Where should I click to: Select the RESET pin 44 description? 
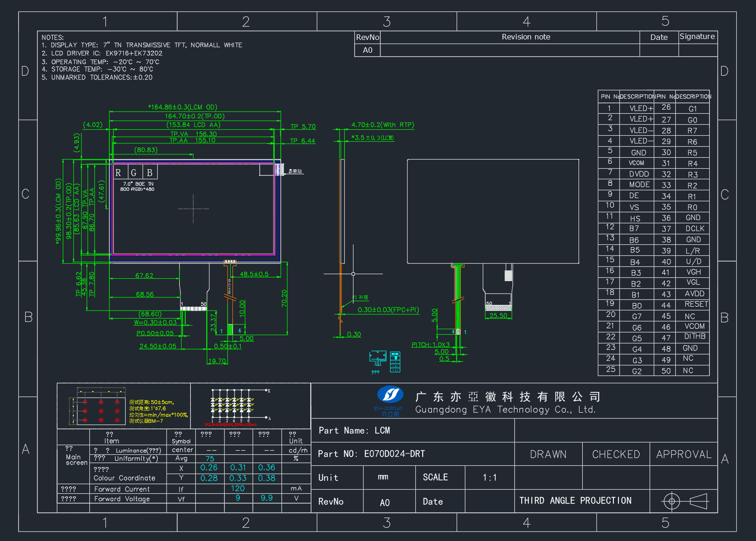[x=696, y=304]
